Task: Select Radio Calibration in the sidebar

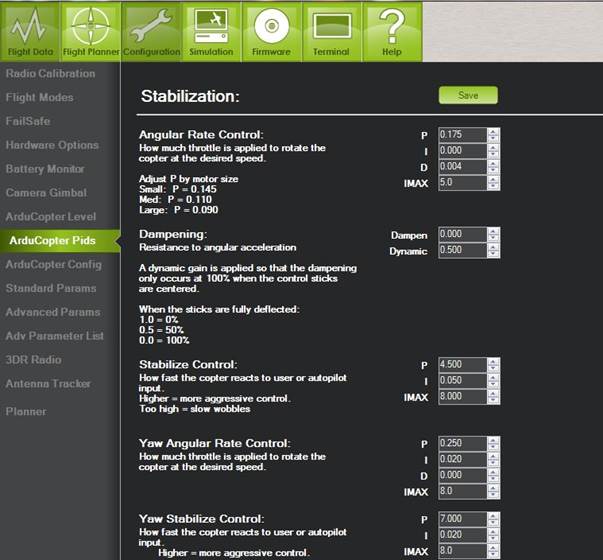Action: pyautogui.click(x=51, y=73)
